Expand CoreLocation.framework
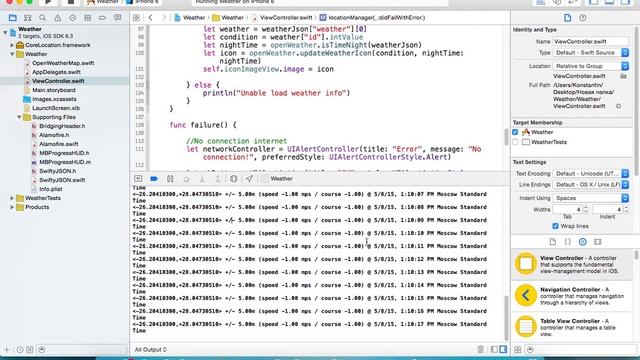This screenshot has width=640, height=360. (12, 45)
